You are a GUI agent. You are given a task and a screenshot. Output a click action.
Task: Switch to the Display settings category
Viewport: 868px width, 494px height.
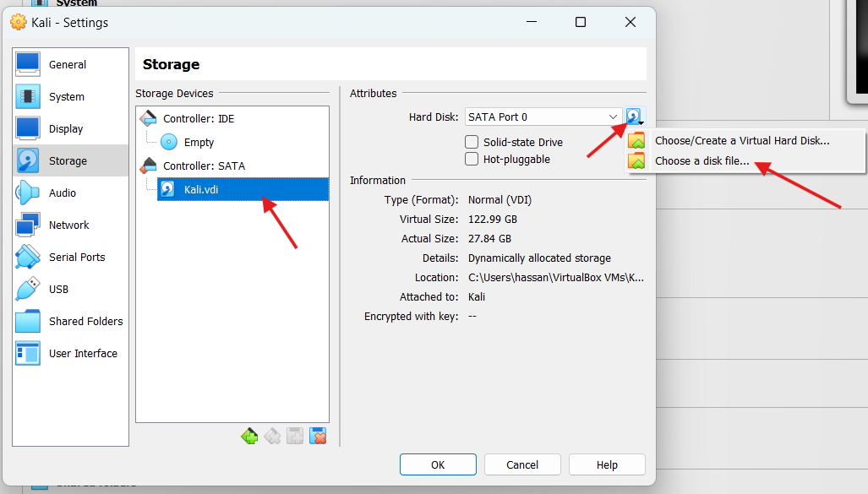coord(70,129)
